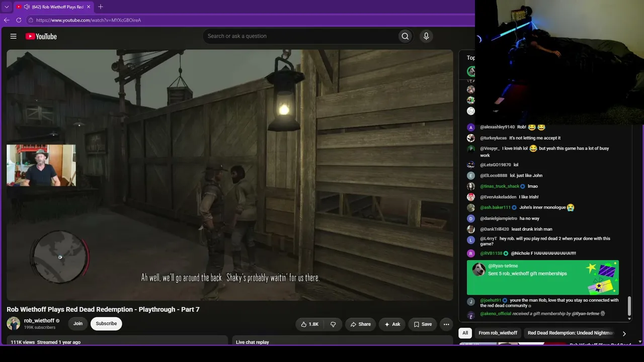The image size is (644, 362).
Task: Click the @tinas_truck_shack username in chat
Action: click(500, 186)
